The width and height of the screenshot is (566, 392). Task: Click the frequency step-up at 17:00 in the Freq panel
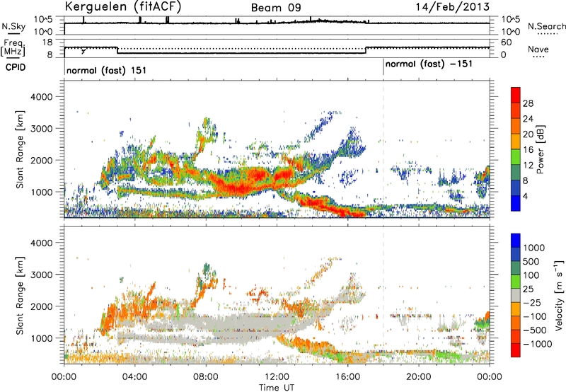pos(366,50)
